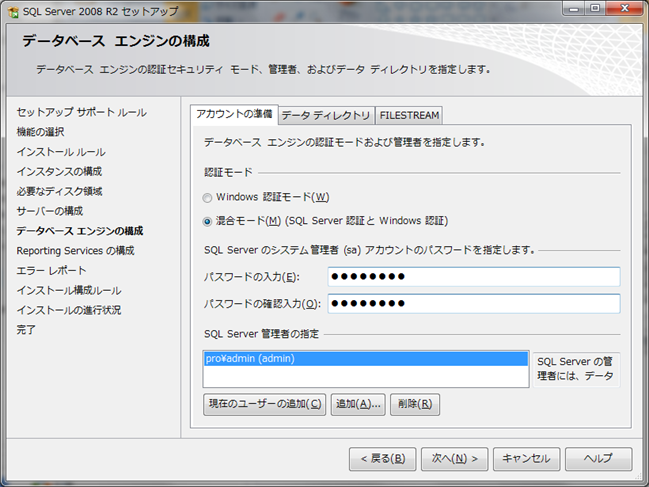This screenshot has height=487, width=649.
Task: Click Reporting Services の構成 step in sidebar
Action: (75, 251)
